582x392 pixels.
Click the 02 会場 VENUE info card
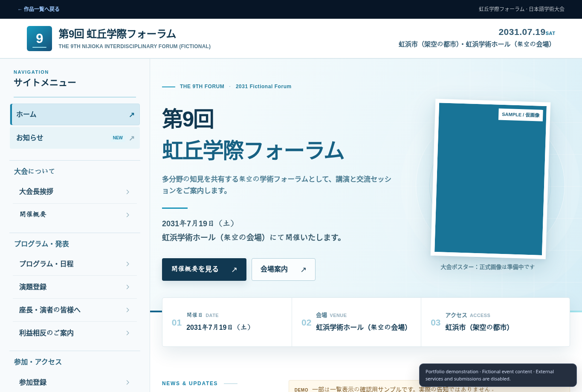(356, 322)
